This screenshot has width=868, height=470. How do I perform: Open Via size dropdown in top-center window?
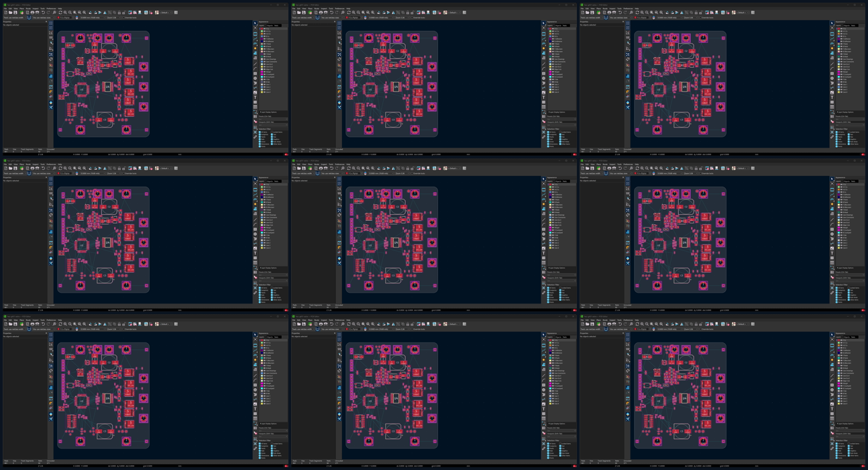coord(332,17)
